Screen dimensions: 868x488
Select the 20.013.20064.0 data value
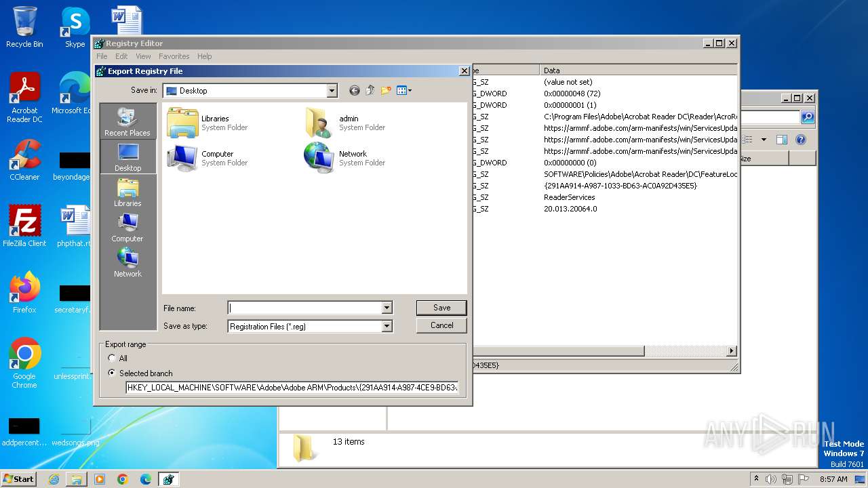click(x=570, y=209)
